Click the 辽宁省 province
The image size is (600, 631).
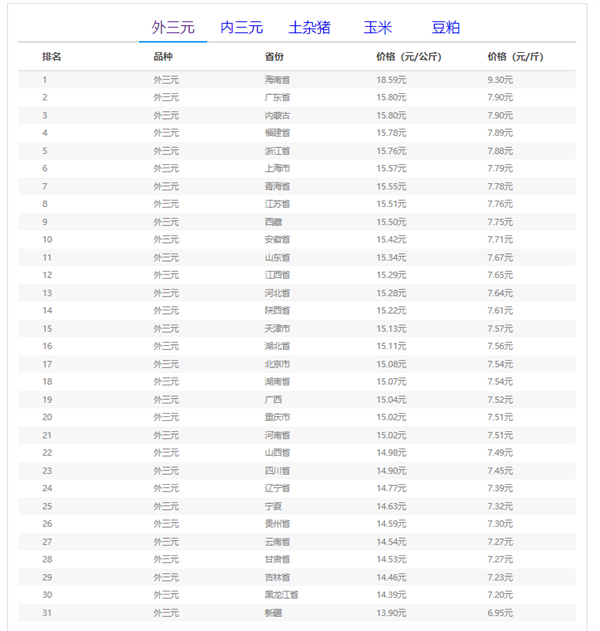click(277, 488)
